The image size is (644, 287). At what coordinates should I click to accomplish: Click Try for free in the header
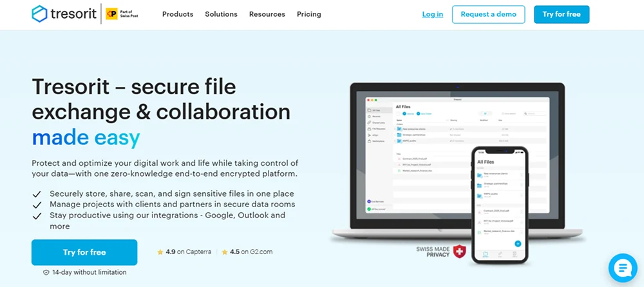pyautogui.click(x=561, y=14)
